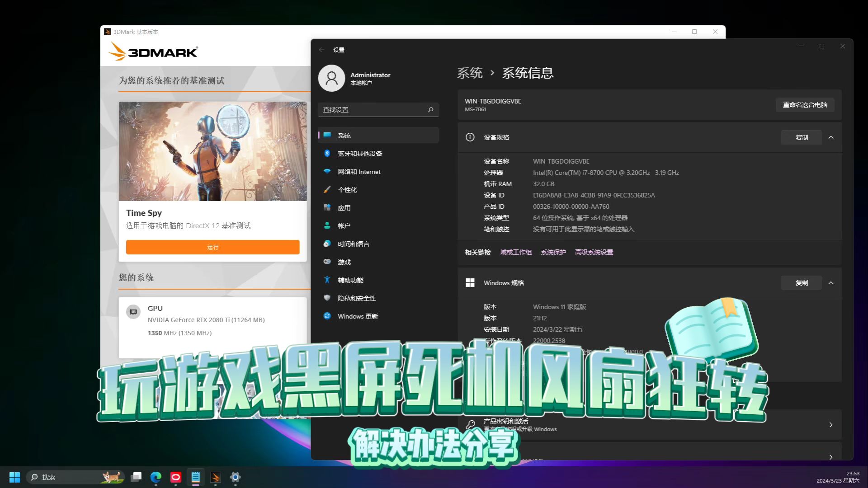Expand 产品密钥和激活 chevron
This screenshot has height=488, width=868.
click(831, 425)
